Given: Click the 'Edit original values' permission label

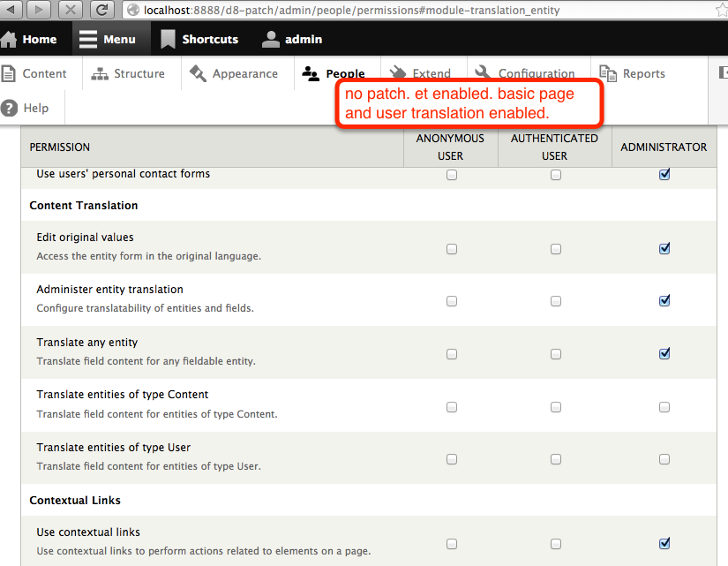Looking at the screenshot, I should point(85,237).
